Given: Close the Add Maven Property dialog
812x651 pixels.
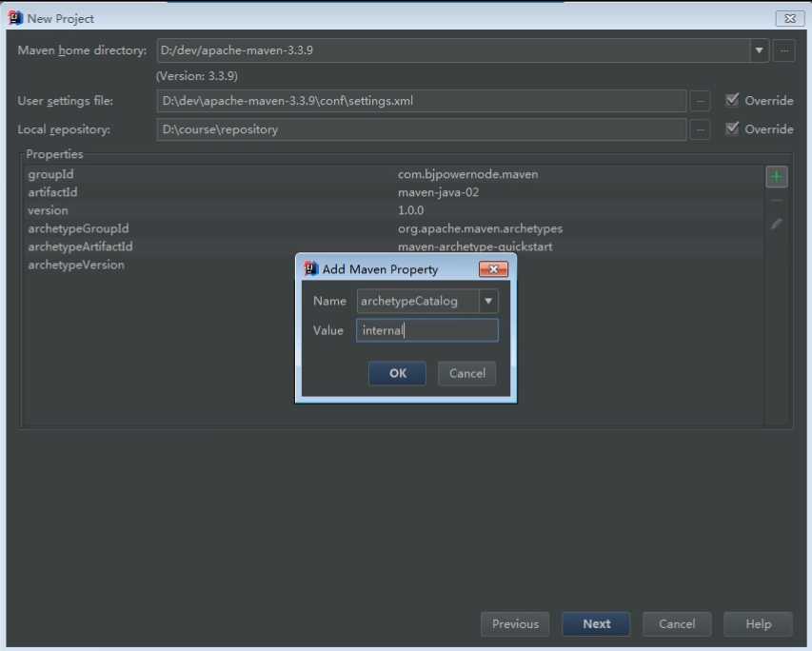Looking at the screenshot, I should pyautogui.click(x=493, y=269).
